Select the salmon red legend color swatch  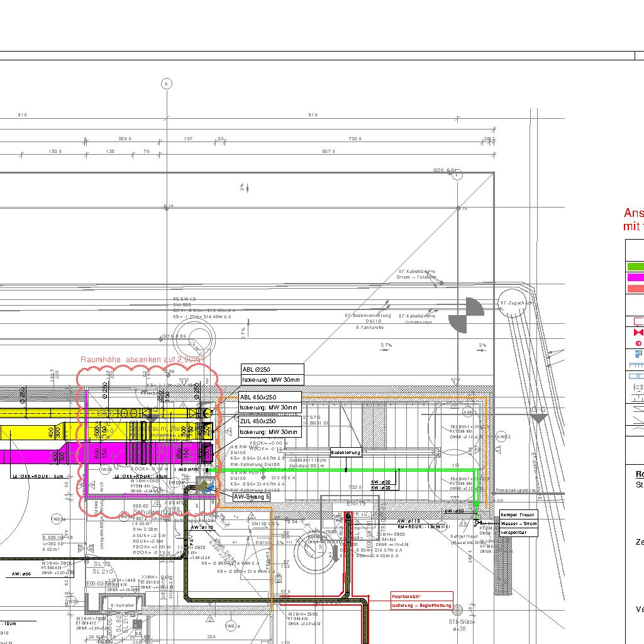pyautogui.click(x=635, y=288)
